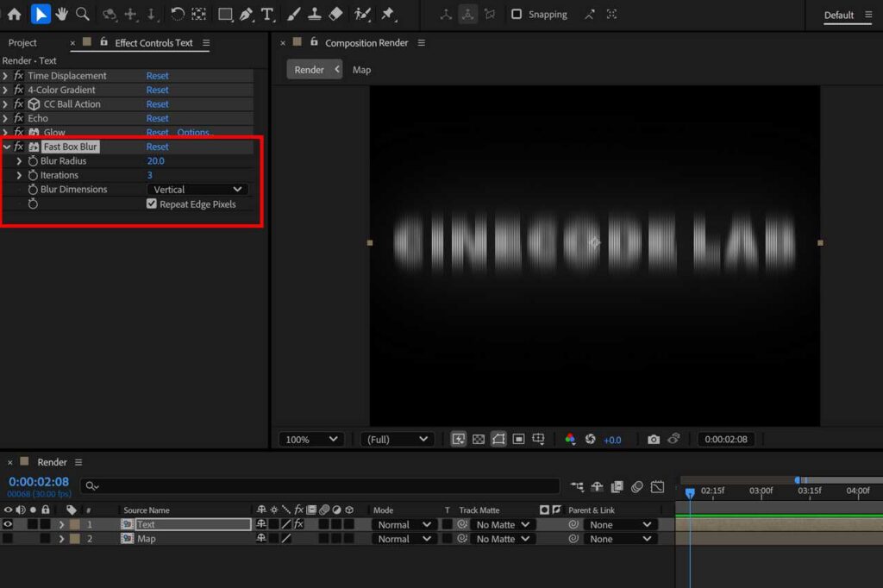The image size is (883, 588).
Task: Select the Type tool
Action: point(267,14)
